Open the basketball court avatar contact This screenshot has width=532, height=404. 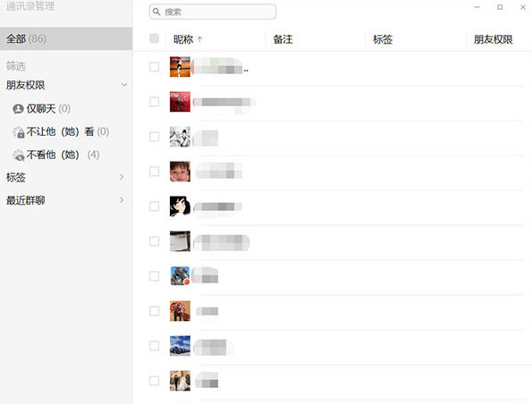tap(180, 67)
